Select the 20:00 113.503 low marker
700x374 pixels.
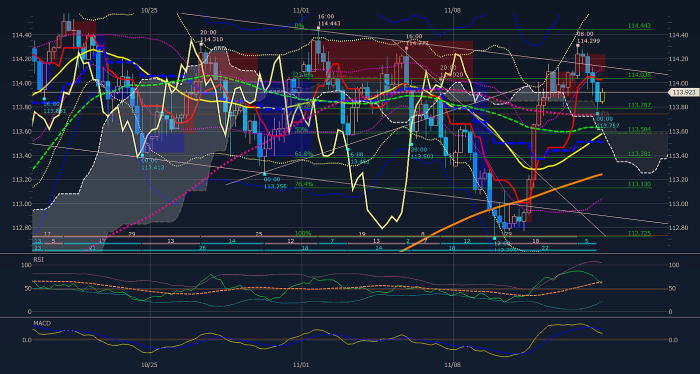pos(422,153)
